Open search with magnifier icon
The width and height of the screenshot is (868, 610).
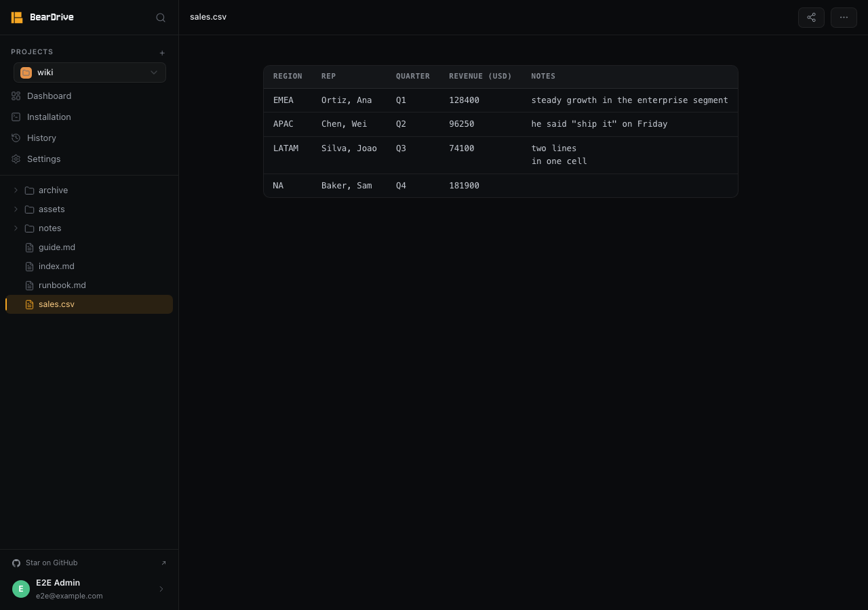[161, 18]
